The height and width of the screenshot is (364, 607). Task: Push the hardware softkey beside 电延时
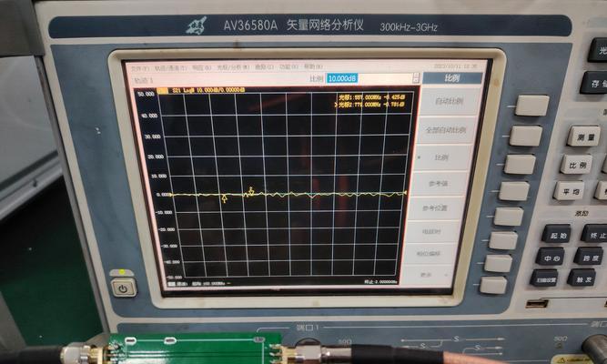[503, 240]
